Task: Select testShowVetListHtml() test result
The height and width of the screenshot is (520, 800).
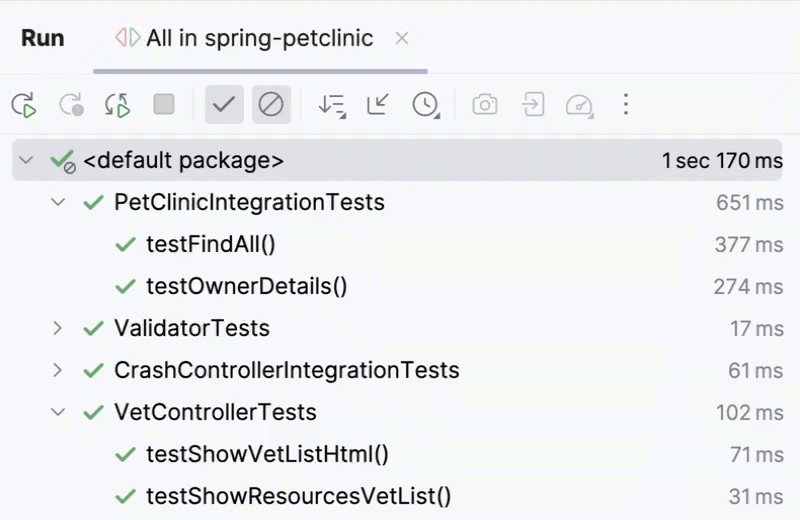Action: (266, 454)
